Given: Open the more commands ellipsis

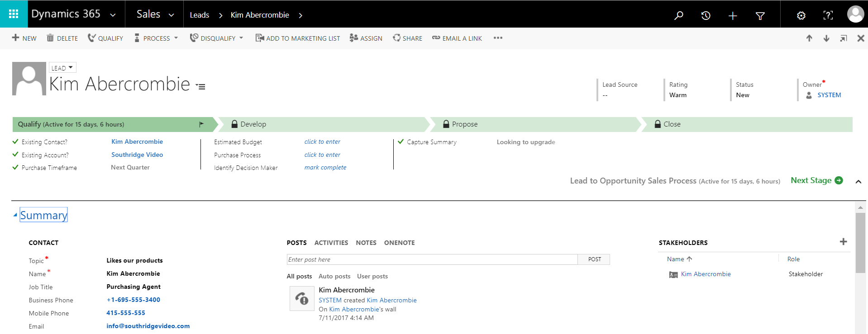Looking at the screenshot, I should coord(498,38).
